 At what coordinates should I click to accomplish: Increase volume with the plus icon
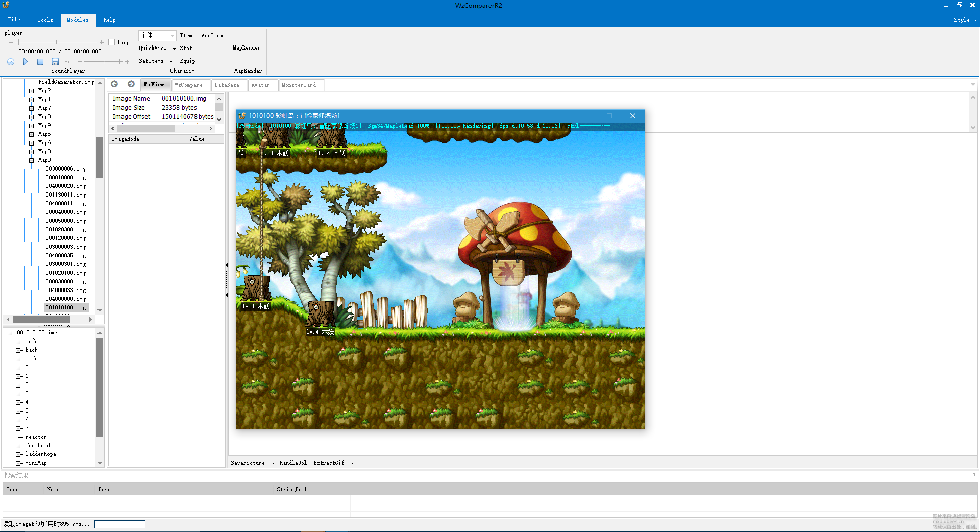[x=127, y=62]
